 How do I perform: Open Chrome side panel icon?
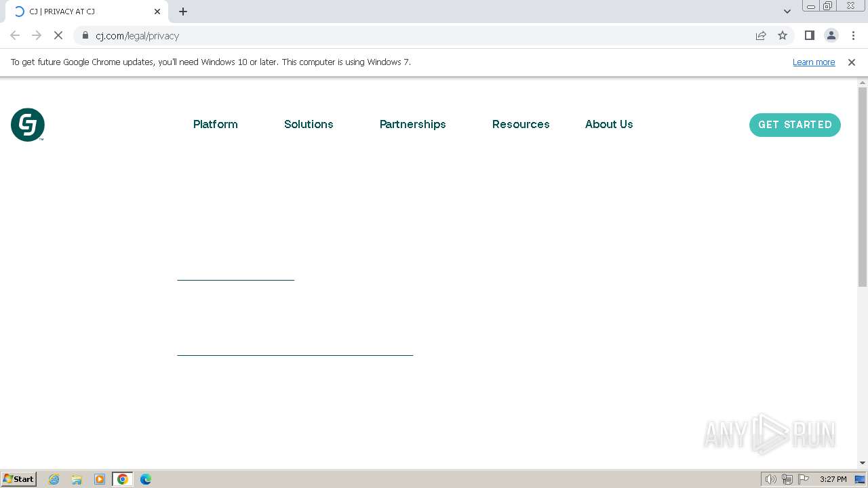[810, 35]
